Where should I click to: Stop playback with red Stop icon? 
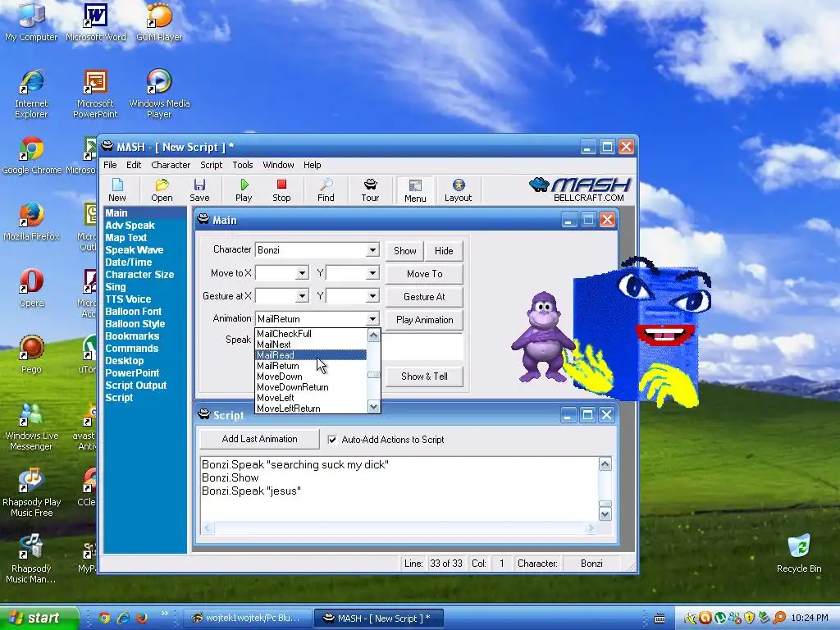pyautogui.click(x=281, y=190)
